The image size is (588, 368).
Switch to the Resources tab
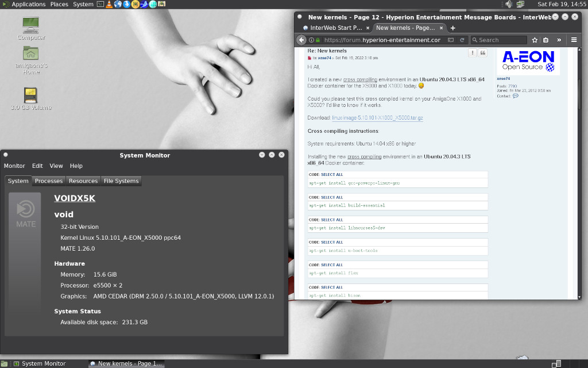coord(83,181)
